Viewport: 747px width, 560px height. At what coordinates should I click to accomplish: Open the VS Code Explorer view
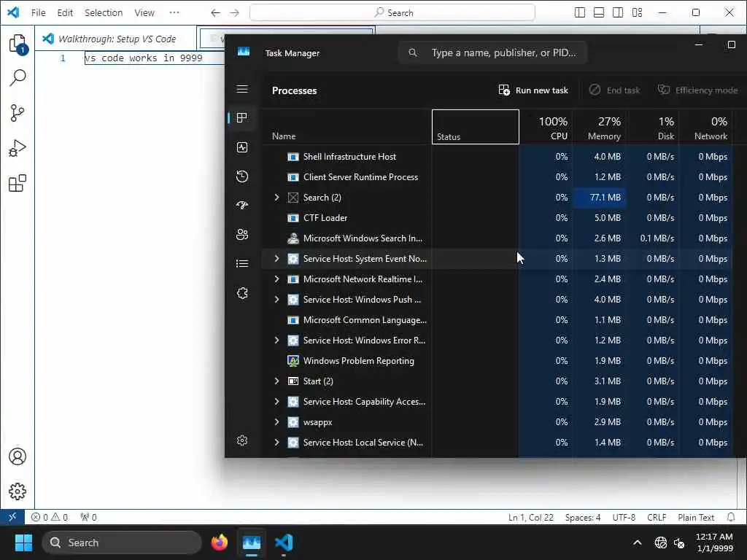click(18, 44)
